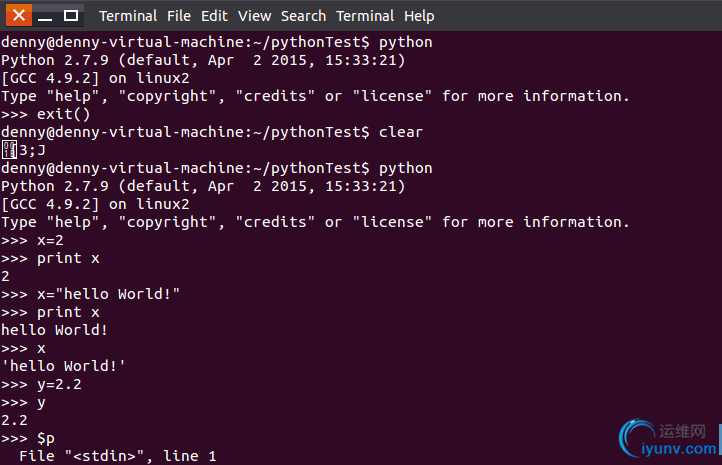Image resolution: width=722 pixels, height=465 pixels.
Task: Click on the clear command text
Action: (x=401, y=132)
